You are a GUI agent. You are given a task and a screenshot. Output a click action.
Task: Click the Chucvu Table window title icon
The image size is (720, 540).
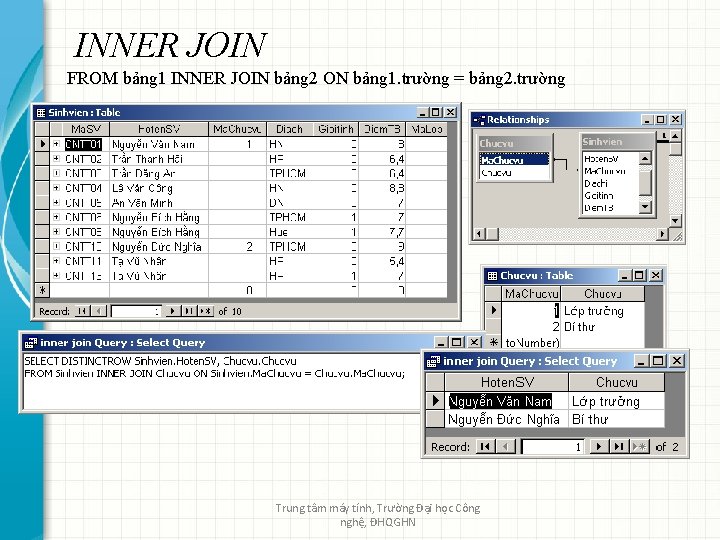pos(492,276)
